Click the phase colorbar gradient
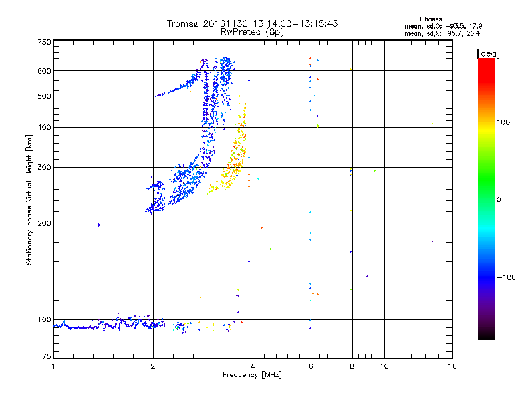The height and width of the screenshot is (399, 532). pos(487,199)
